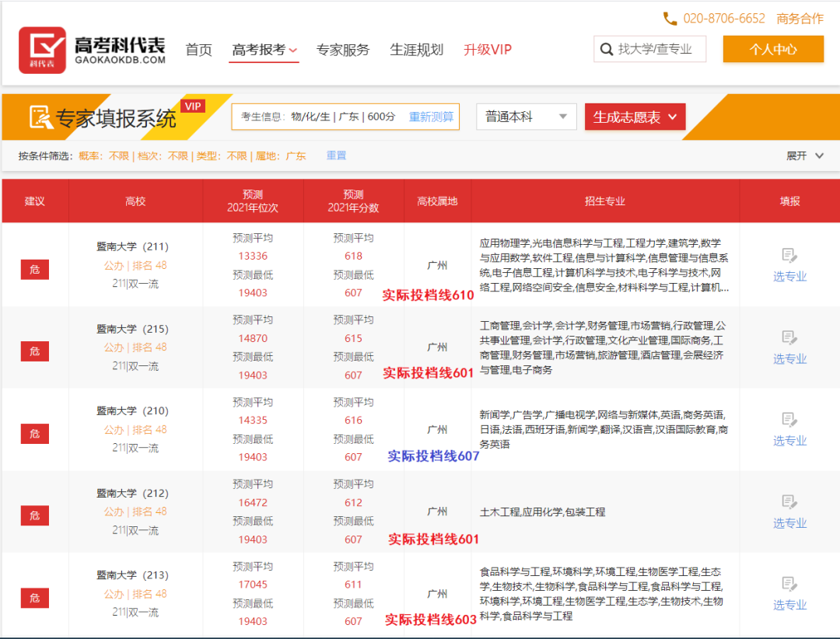Click the edit icon in 暨南大学 (210) row
840x639 pixels.
click(789, 420)
